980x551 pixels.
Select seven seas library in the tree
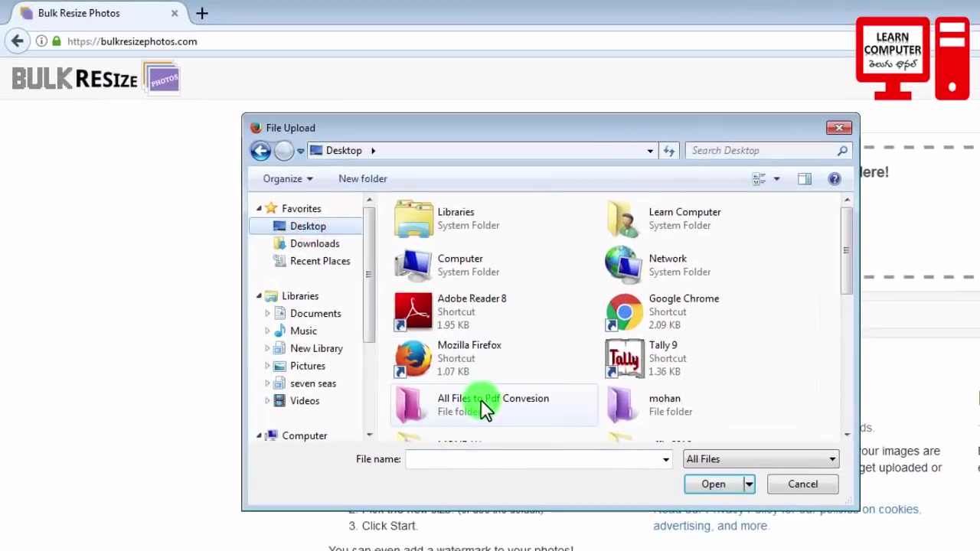pyautogui.click(x=313, y=383)
